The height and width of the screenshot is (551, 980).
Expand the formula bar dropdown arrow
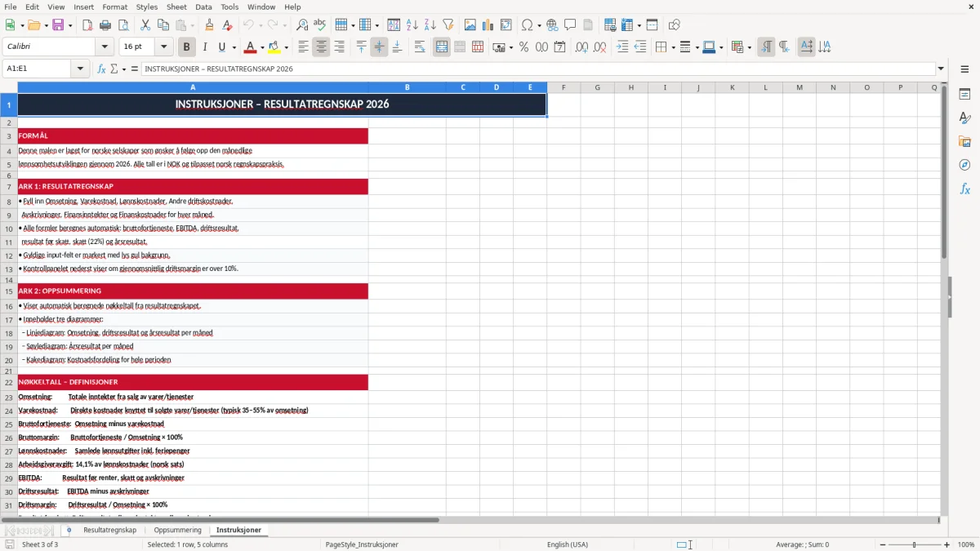point(941,69)
